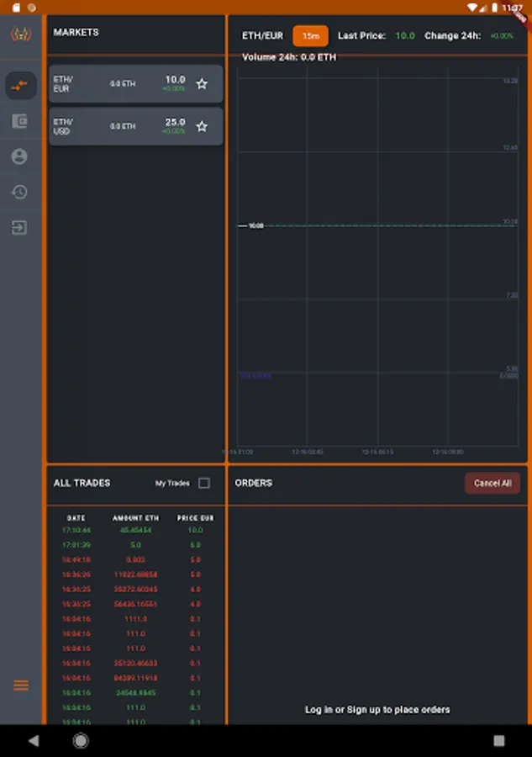
Task: Open the 15m timeframe selector
Action: [311, 35]
